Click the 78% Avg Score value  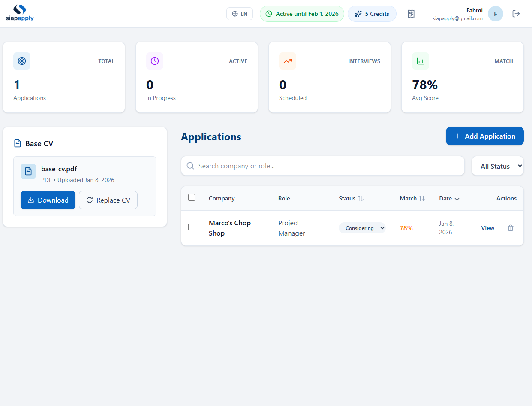[425, 85]
